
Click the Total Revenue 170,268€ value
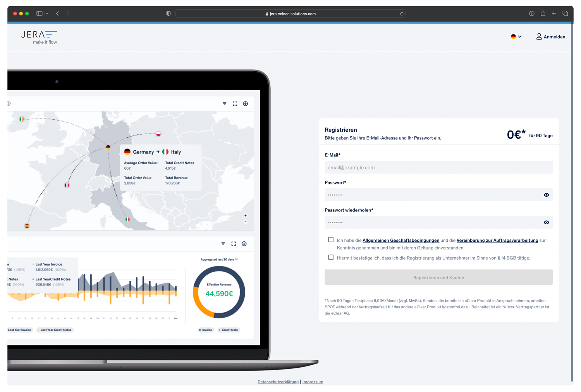(x=172, y=183)
